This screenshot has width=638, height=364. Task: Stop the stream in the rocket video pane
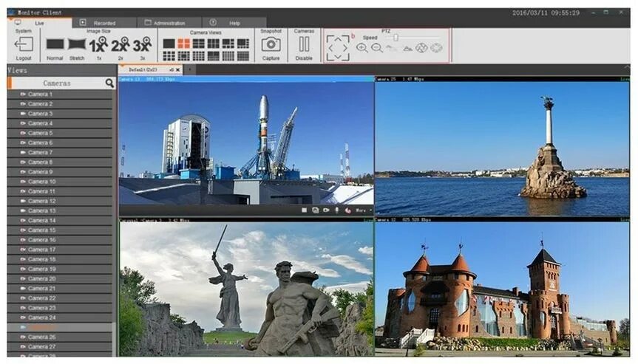click(304, 210)
